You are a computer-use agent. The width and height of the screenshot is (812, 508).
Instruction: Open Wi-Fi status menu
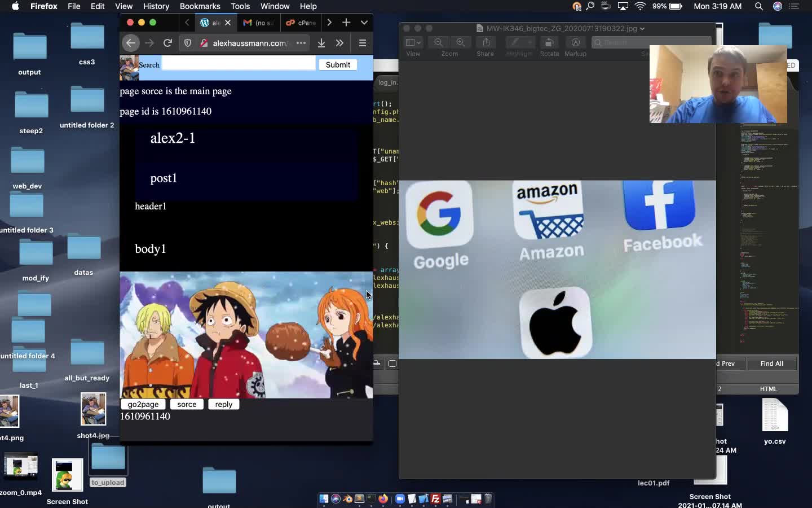coord(640,6)
